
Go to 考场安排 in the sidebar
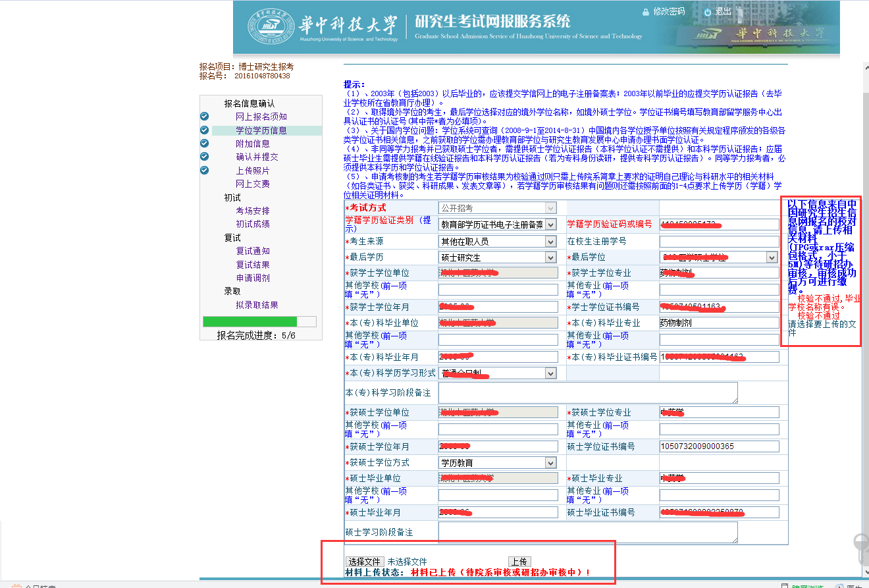[x=253, y=211]
